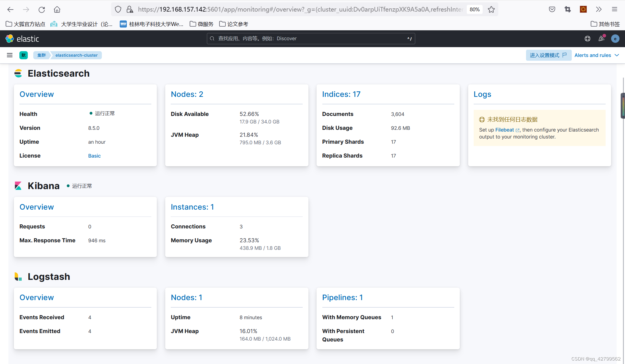Open the user avatar menu

[615, 39]
